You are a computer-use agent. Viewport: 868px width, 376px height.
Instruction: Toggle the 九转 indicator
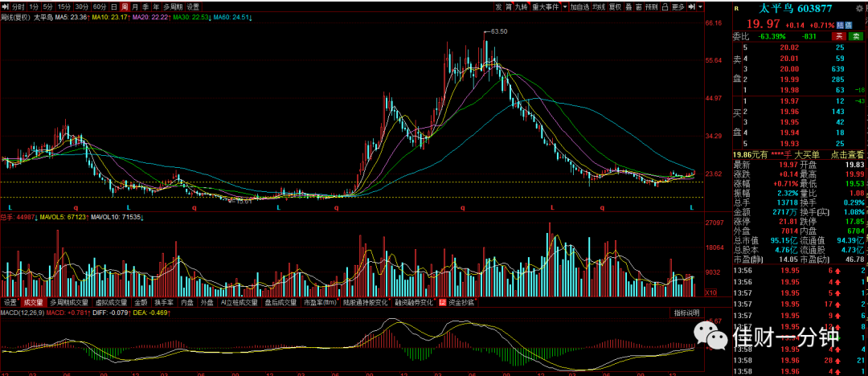(522, 7)
